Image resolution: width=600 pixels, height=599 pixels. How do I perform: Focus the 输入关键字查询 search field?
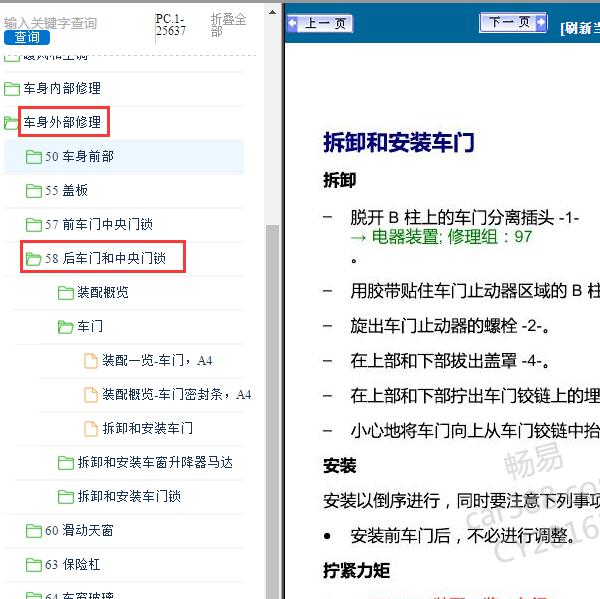[x=50, y=23]
